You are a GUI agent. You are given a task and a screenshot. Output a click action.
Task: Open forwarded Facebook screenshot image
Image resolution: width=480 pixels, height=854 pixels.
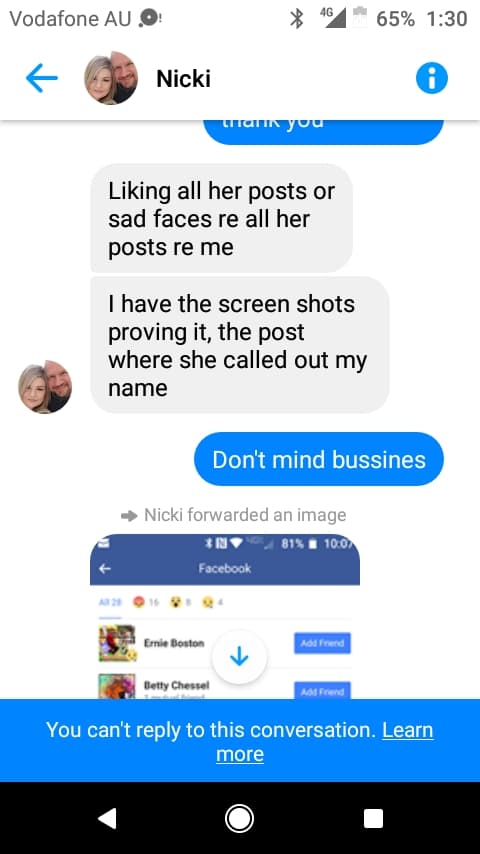[x=224, y=616]
